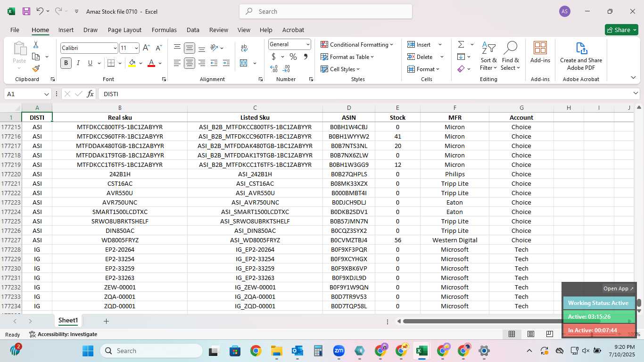644x362 pixels.
Task: Open Excel from the taskbar
Action: (x=421, y=351)
